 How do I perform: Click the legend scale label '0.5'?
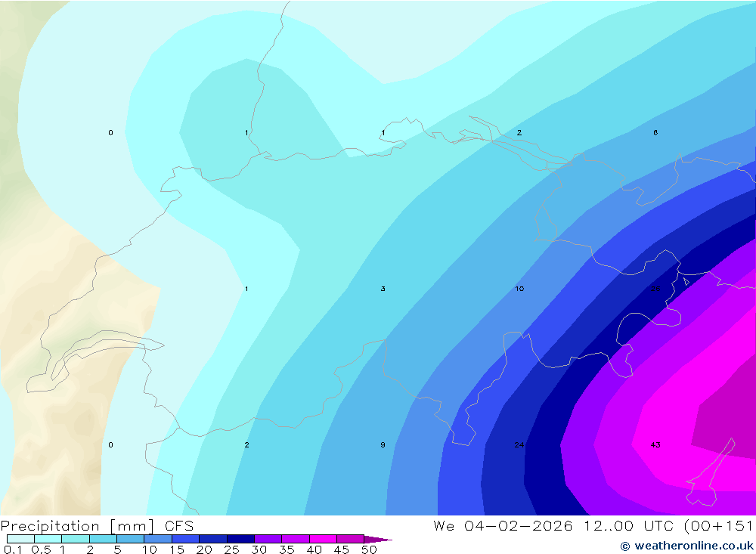click(x=41, y=549)
